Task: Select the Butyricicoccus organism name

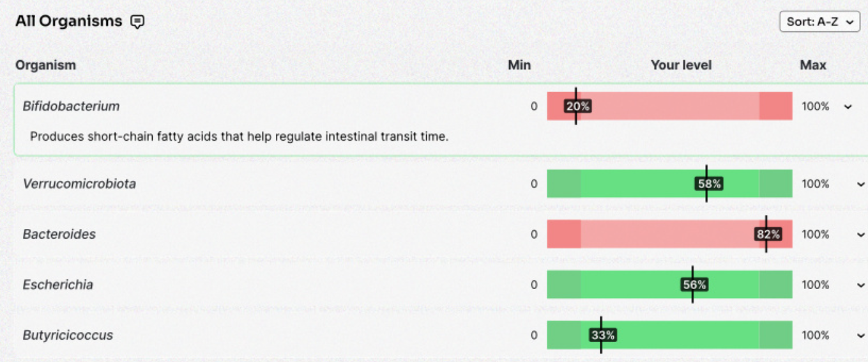Action: click(x=68, y=336)
